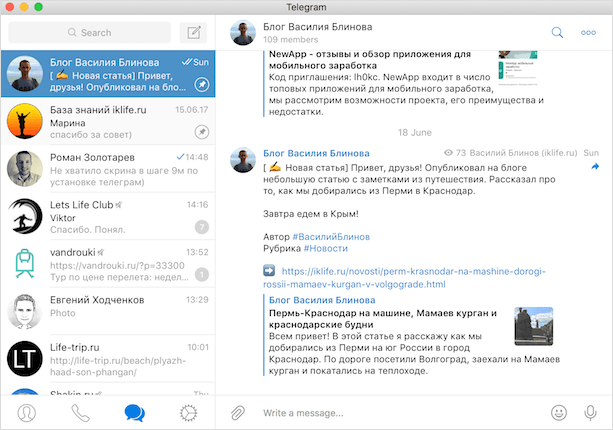The width and height of the screenshot is (613, 430).
Task: Click Пермь-Краснодар на машине preview headline
Action: pyautogui.click(x=383, y=319)
